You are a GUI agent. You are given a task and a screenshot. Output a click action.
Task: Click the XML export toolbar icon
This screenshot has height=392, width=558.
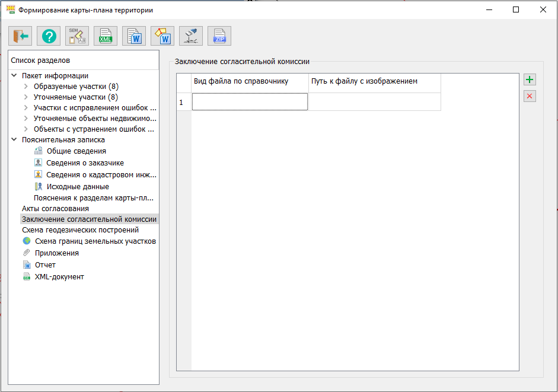click(106, 36)
